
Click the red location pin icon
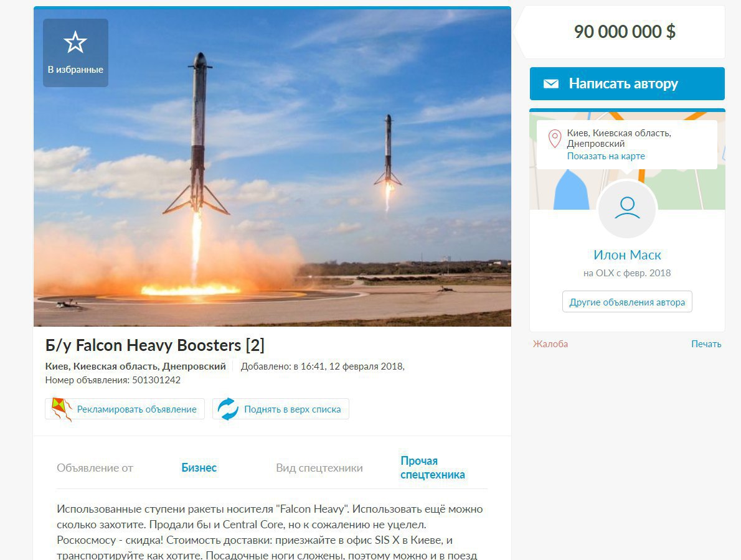[x=554, y=139]
